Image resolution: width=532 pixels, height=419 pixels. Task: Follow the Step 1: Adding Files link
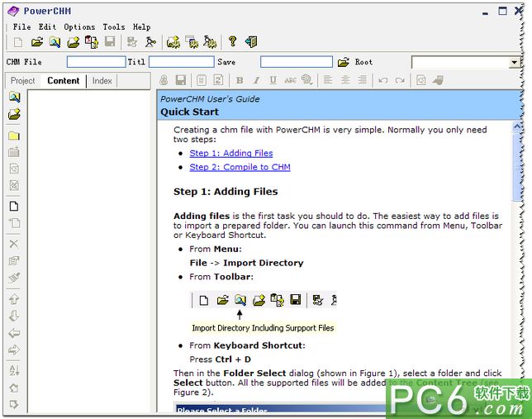(230, 153)
